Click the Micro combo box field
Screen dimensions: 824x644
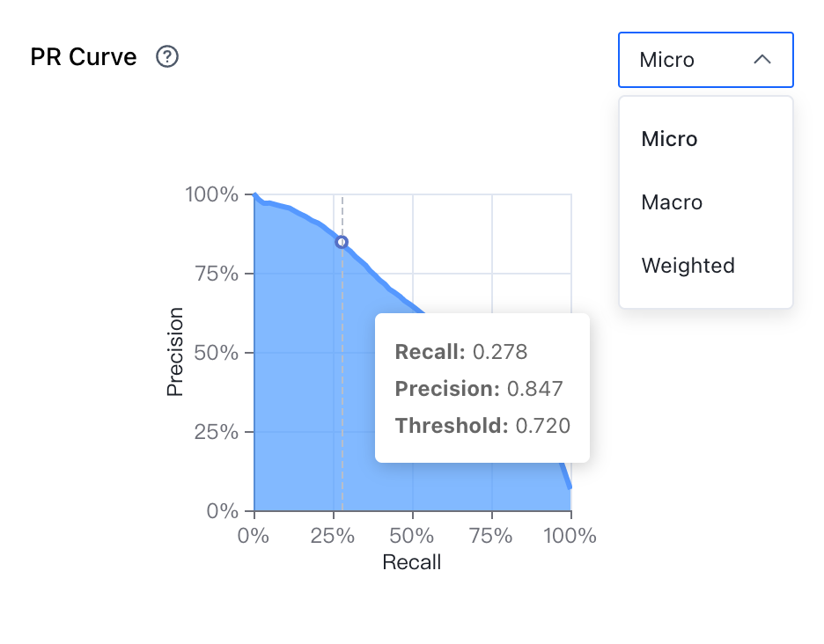(x=706, y=60)
